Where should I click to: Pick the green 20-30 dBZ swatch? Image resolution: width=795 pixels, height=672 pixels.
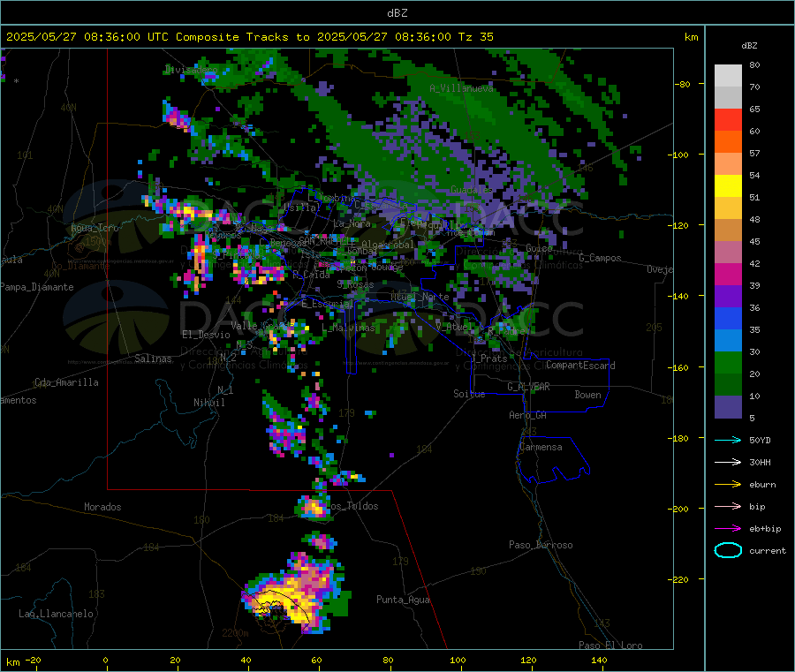tap(728, 362)
